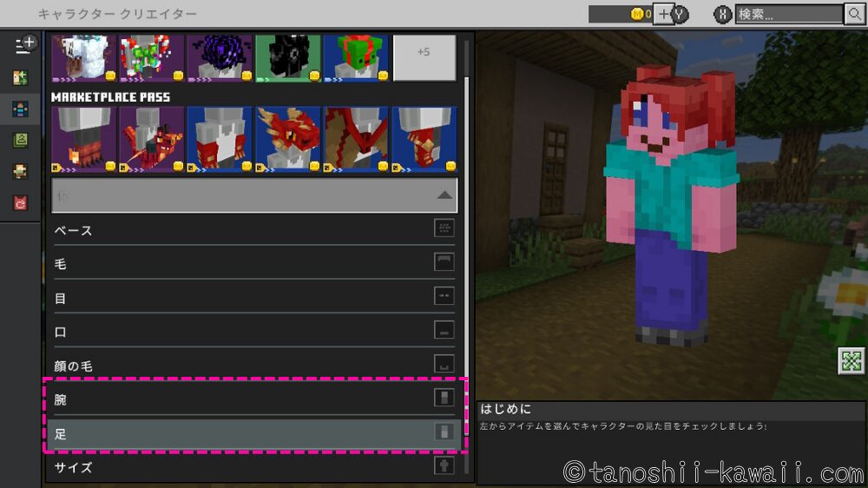Viewport: 868px width, 488px height.
Task: Select the red dragon head Marketplace Pass item
Action: [287, 139]
